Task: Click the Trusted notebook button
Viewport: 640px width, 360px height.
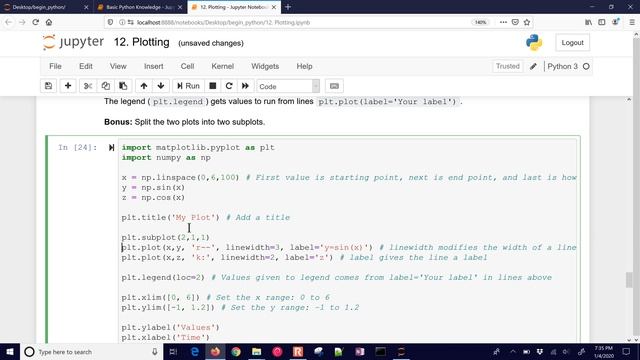Action: [508, 66]
